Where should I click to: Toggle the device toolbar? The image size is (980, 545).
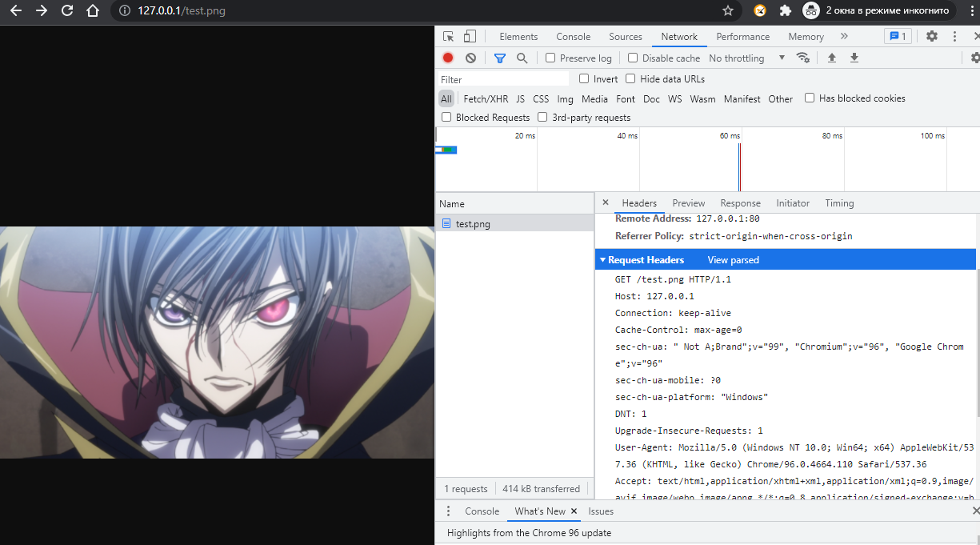point(470,37)
